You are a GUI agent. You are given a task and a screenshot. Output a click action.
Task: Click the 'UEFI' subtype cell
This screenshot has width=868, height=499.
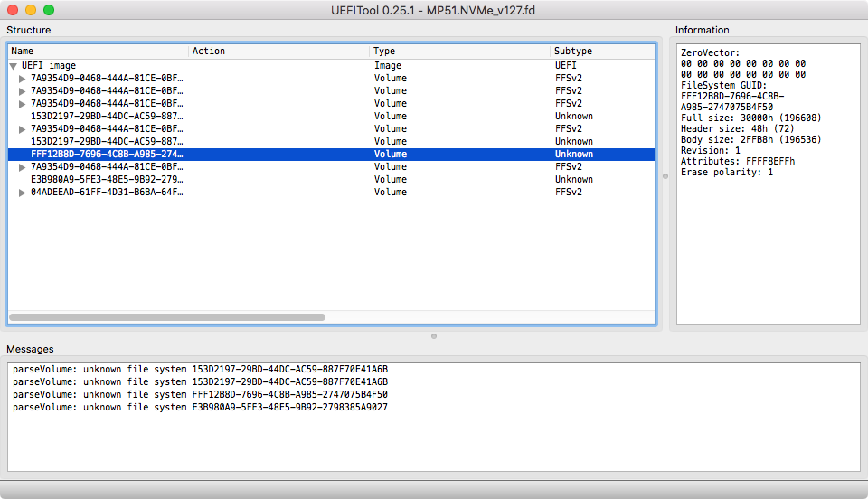click(x=566, y=65)
